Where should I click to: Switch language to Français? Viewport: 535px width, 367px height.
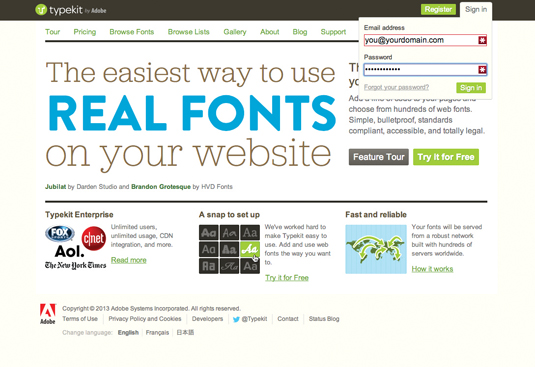click(157, 333)
